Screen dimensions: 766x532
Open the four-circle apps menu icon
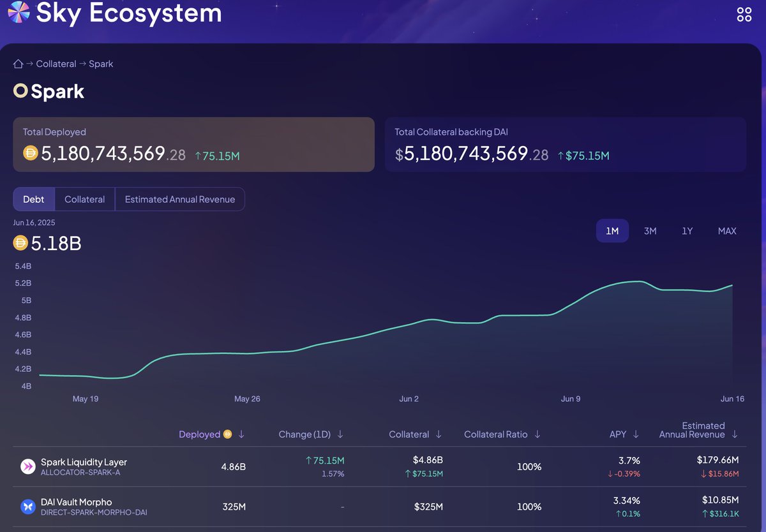pyautogui.click(x=744, y=15)
